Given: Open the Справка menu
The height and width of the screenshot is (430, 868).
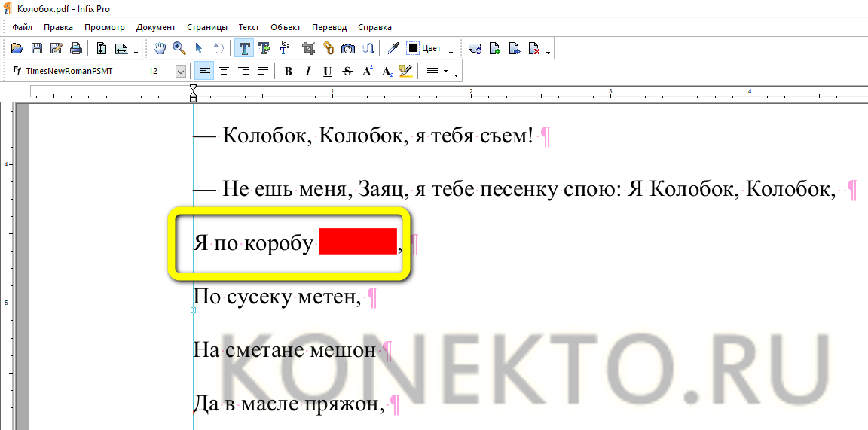Looking at the screenshot, I should (x=374, y=27).
